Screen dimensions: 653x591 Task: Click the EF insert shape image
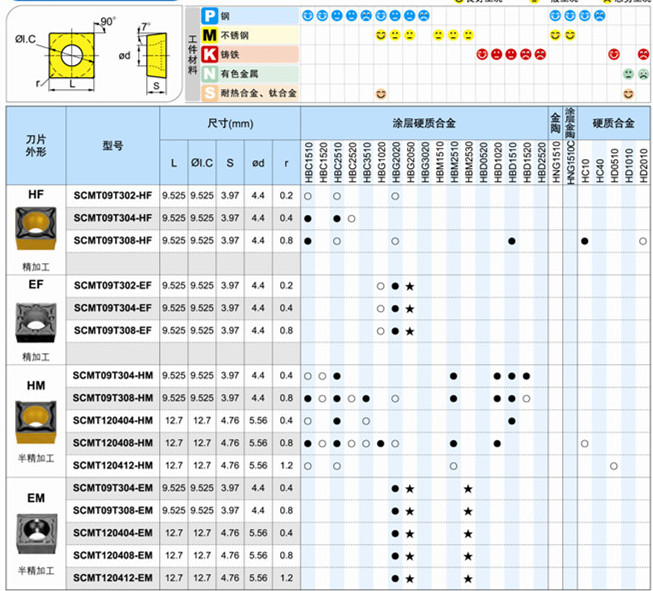click(36, 320)
